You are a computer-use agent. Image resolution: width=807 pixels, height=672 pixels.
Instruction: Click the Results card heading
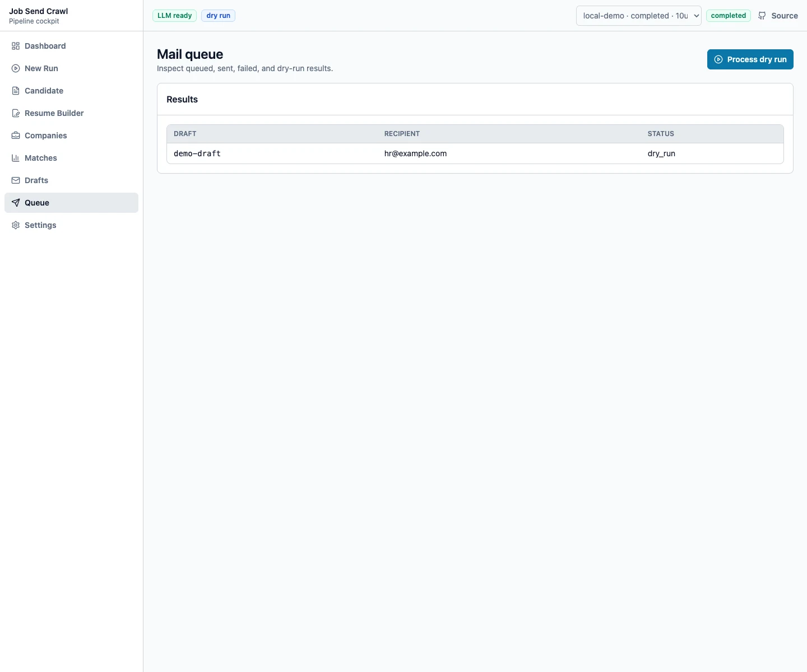click(182, 99)
